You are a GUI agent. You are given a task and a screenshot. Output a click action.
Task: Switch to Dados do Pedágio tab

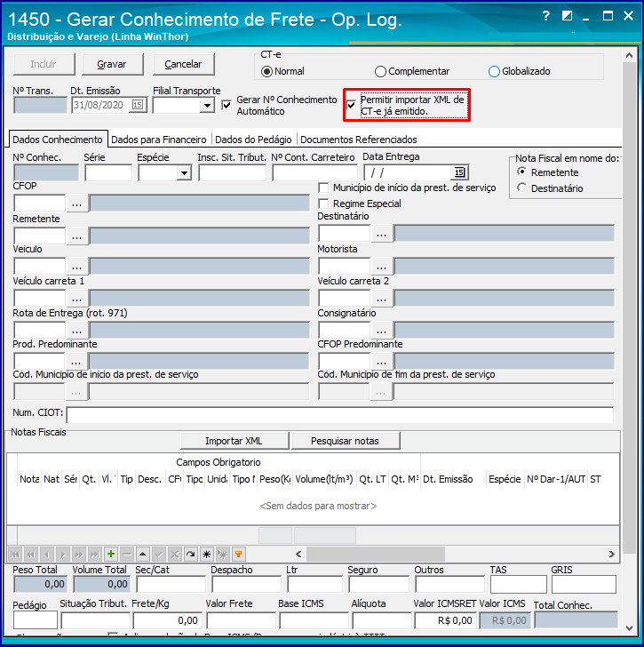(x=253, y=140)
